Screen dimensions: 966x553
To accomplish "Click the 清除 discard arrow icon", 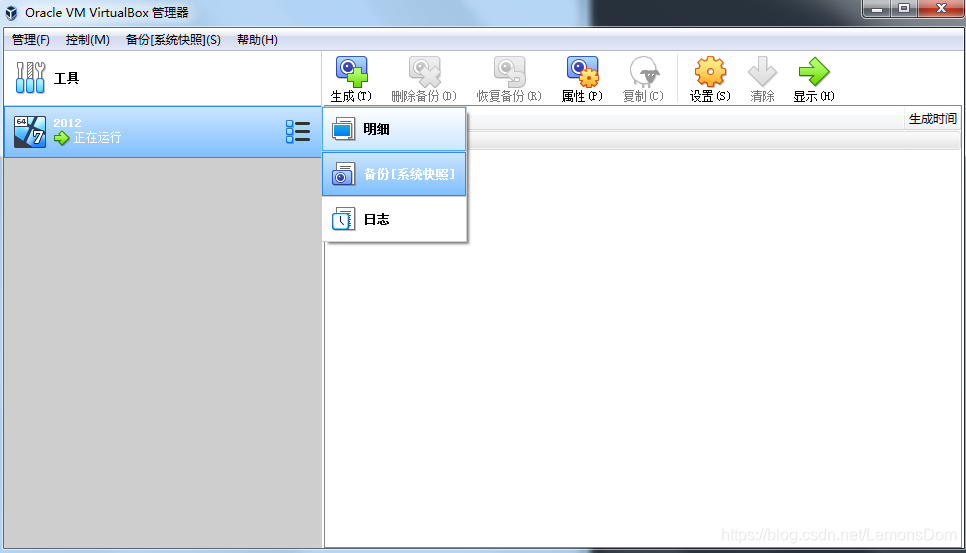I will point(762,72).
